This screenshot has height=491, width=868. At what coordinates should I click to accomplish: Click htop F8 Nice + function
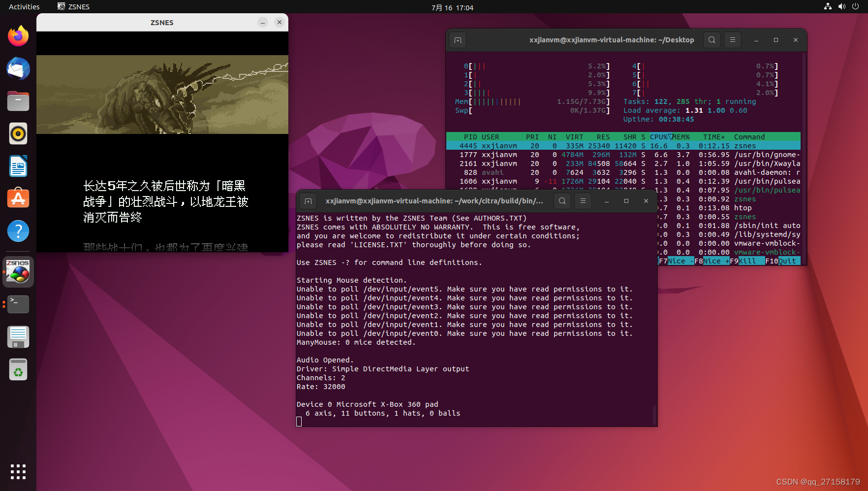(x=712, y=261)
